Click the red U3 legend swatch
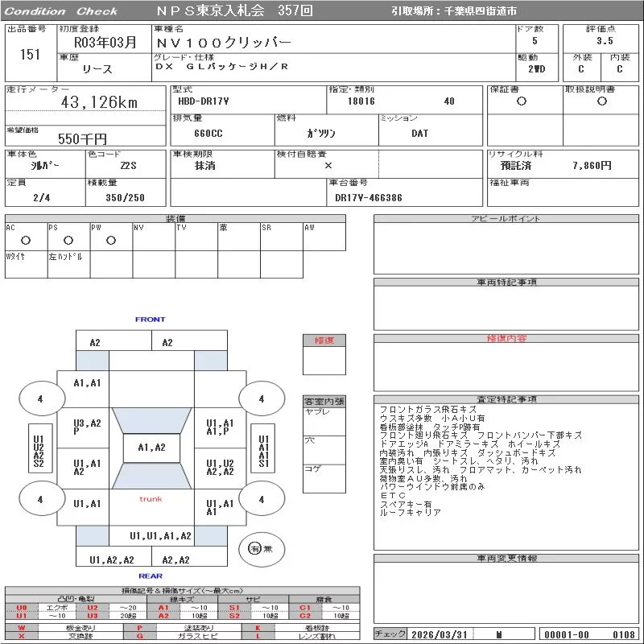644x644 pixels. tap(93, 616)
